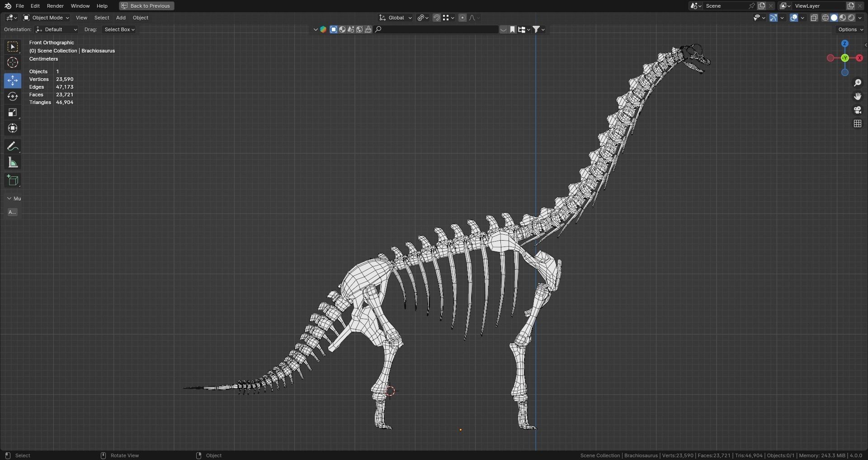This screenshot has height=460, width=868.
Task: Click the colorful cube icon left of filters
Action: [x=323, y=29]
